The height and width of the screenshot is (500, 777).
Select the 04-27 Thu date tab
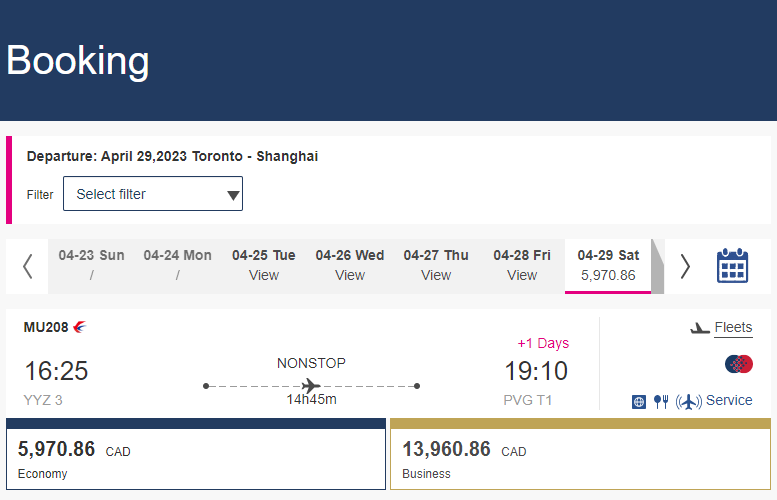(436, 266)
